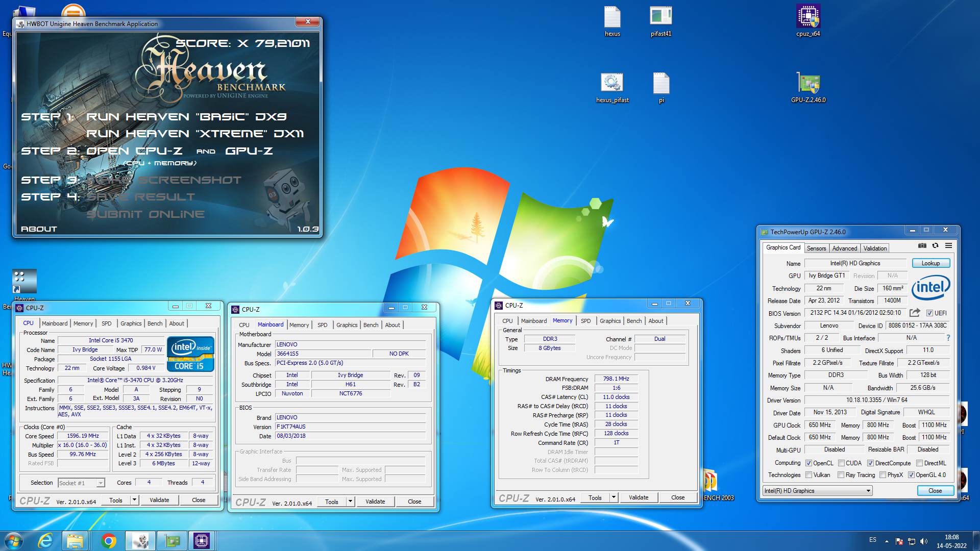This screenshot has height=551, width=980.
Task: Toggle the PhysX checkbox
Action: [x=883, y=475]
